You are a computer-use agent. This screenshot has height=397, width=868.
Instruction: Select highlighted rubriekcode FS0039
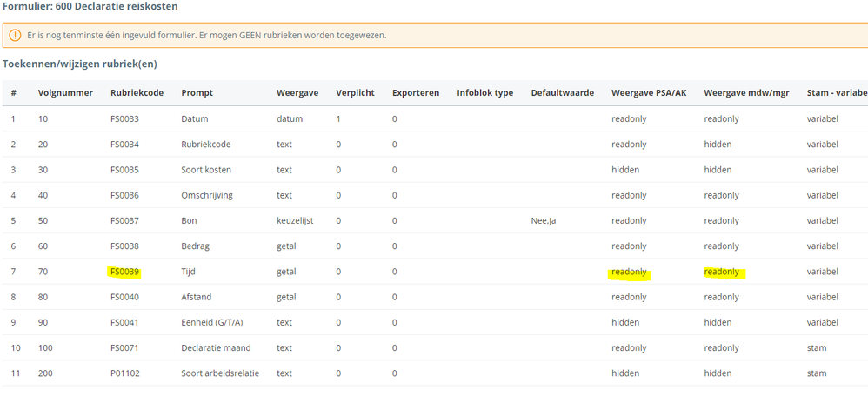(124, 272)
